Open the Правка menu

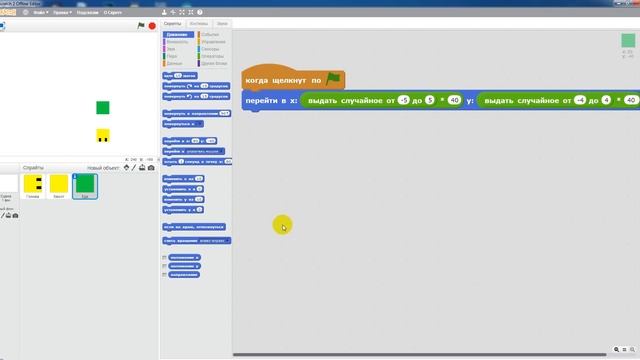(x=62, y=12)
